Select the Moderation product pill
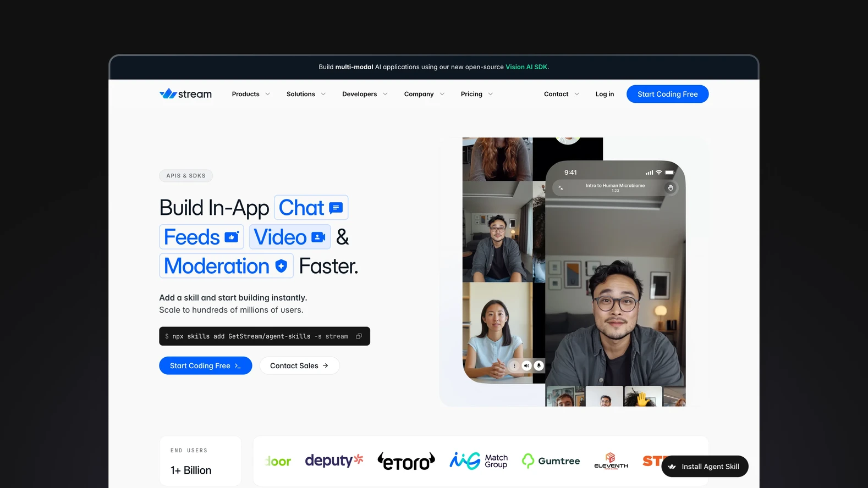868x488 pixels. point(226,266)
